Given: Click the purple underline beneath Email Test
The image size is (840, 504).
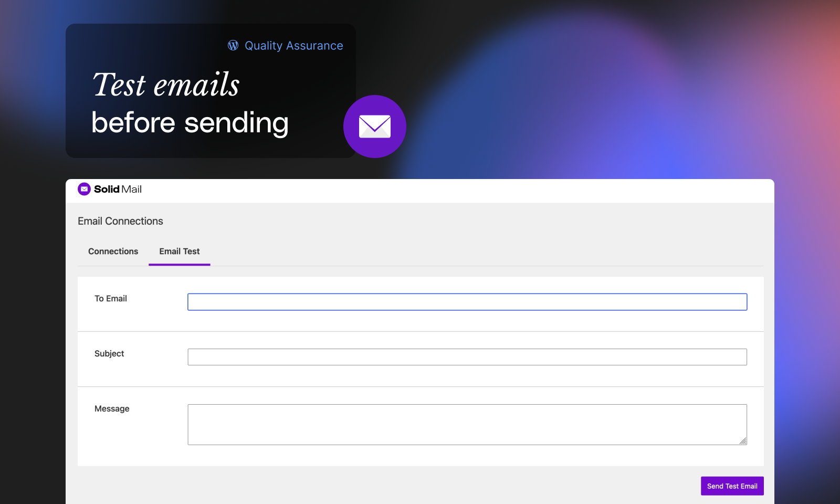Looking at the screenshot, I should click(x=179, y=265).
